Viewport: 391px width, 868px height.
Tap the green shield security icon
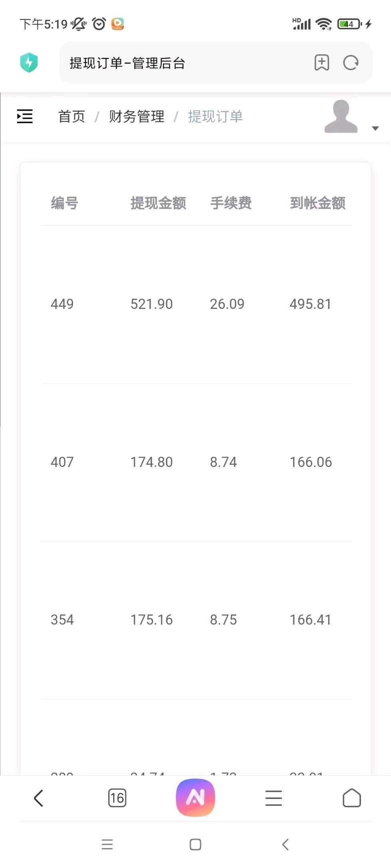click(29, 63)
